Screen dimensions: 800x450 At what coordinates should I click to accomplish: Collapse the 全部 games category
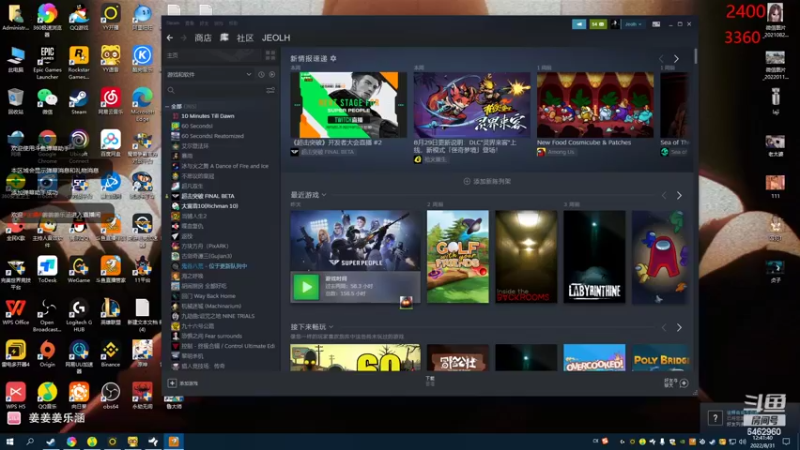167,106
